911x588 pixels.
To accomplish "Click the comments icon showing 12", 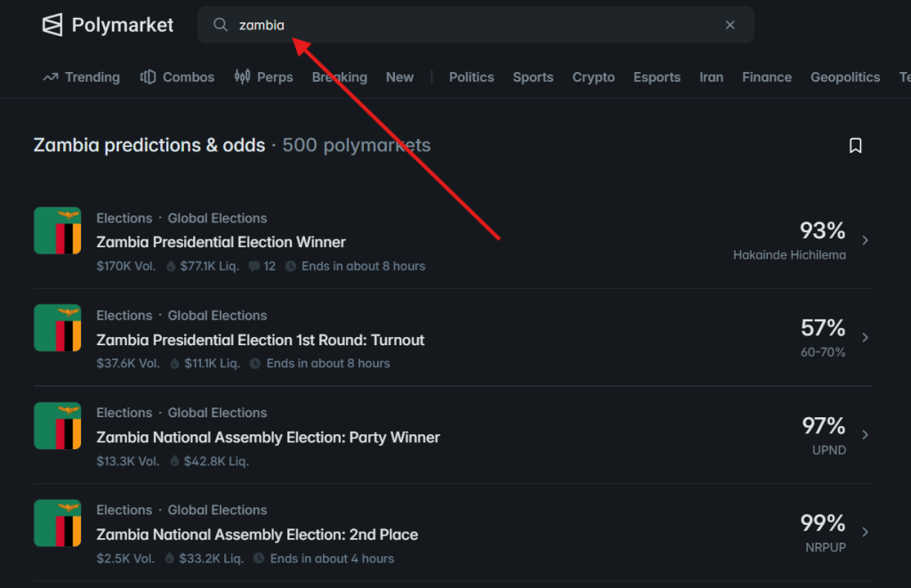I will (x=254, y=266).
